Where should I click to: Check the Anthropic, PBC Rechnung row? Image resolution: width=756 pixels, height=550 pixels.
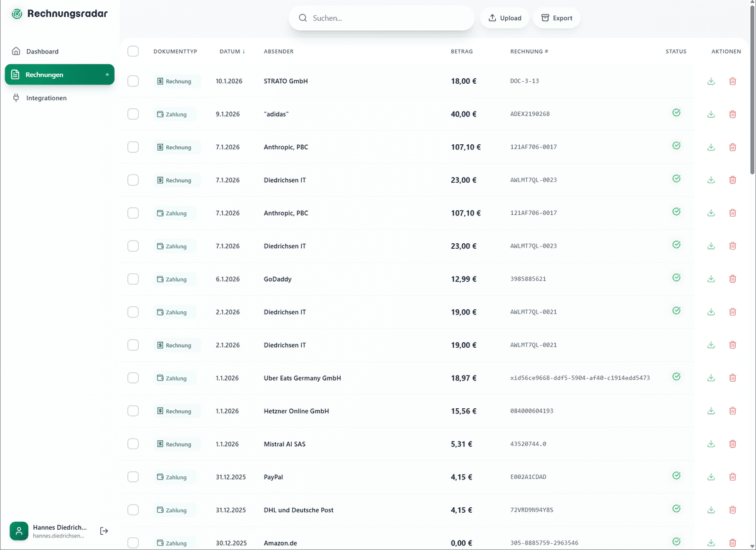133,147
